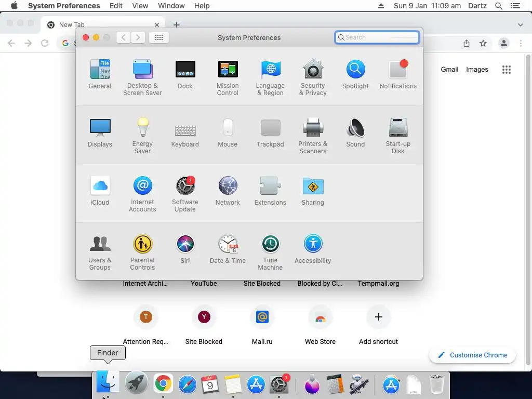This screenshot has width=532, height=399.
Task: Open Mission Control preferences
Action: click(228, 78)
